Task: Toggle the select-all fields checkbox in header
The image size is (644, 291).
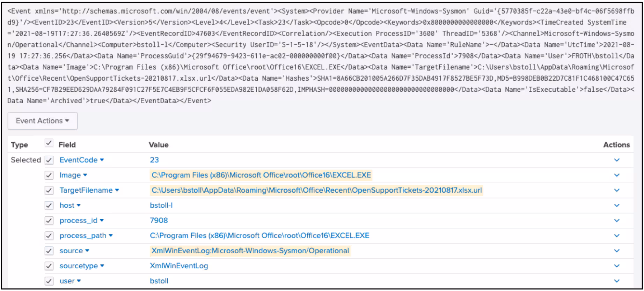Action: [x=49, y=143]
